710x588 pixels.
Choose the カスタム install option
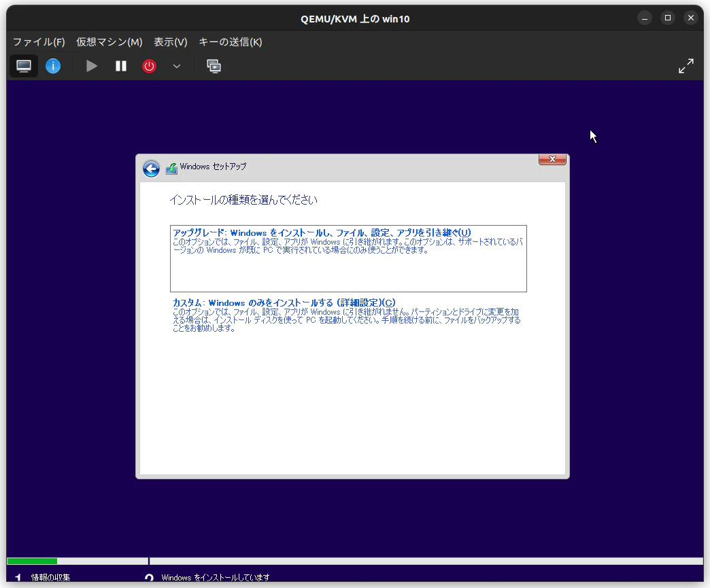click(x=348, y=315)
